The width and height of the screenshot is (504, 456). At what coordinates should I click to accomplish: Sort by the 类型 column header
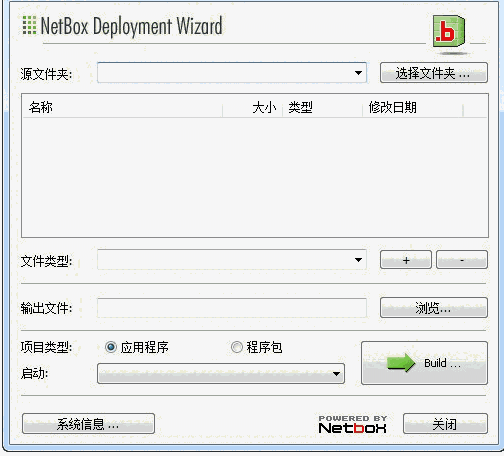point(323,107)
